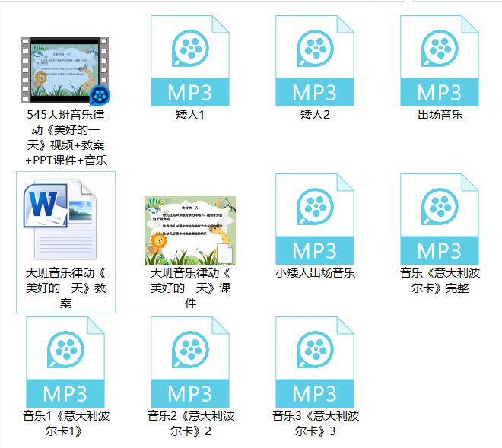Select the 音乐2《意大利波尔卡》2 MP3 icon
Viewport: 502px width, 448px height.
click(x=190, y=362)
